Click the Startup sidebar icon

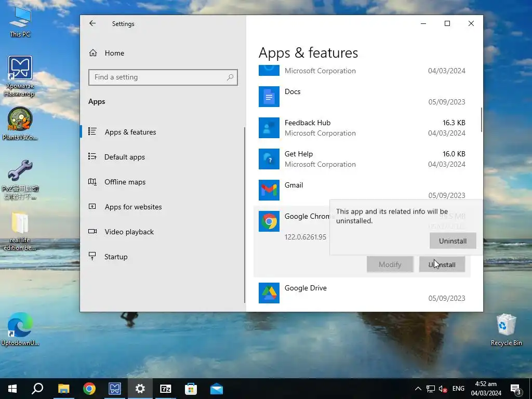(x=92, y=256)
